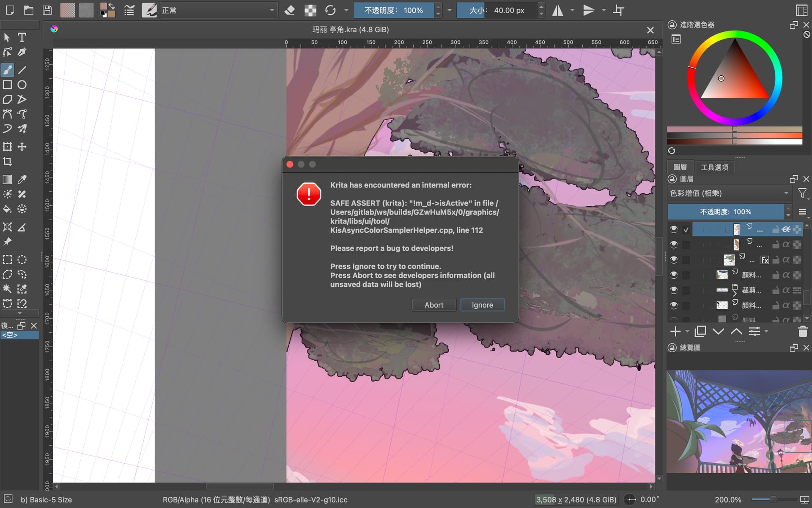Screen dimensions: 812x508
Task: Move the layer down with arrow icon
Action: pos(718,331)
